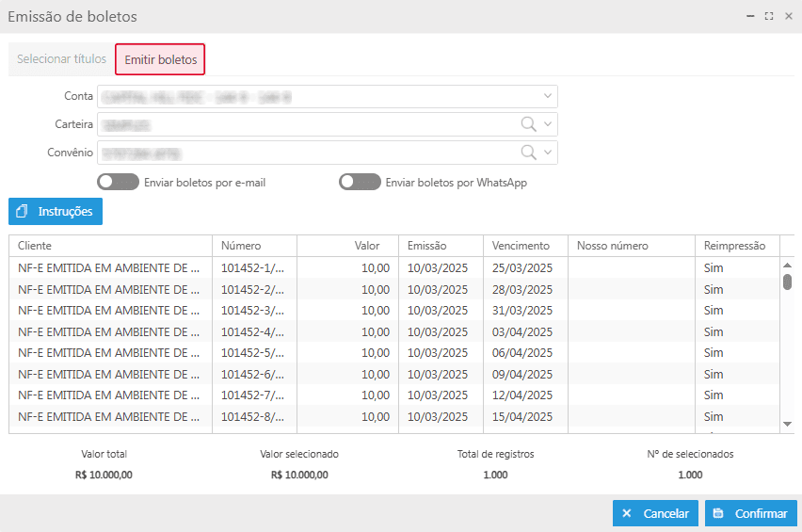Open the Convênio dropdown arrow
This screenshot has height=532, width=802.
point(548,153)
